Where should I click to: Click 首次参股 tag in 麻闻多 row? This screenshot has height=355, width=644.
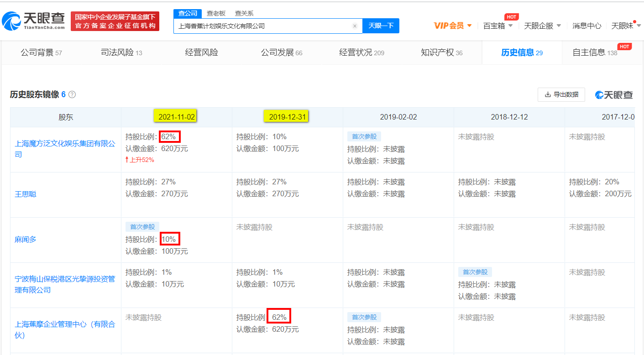coord(142,227)
